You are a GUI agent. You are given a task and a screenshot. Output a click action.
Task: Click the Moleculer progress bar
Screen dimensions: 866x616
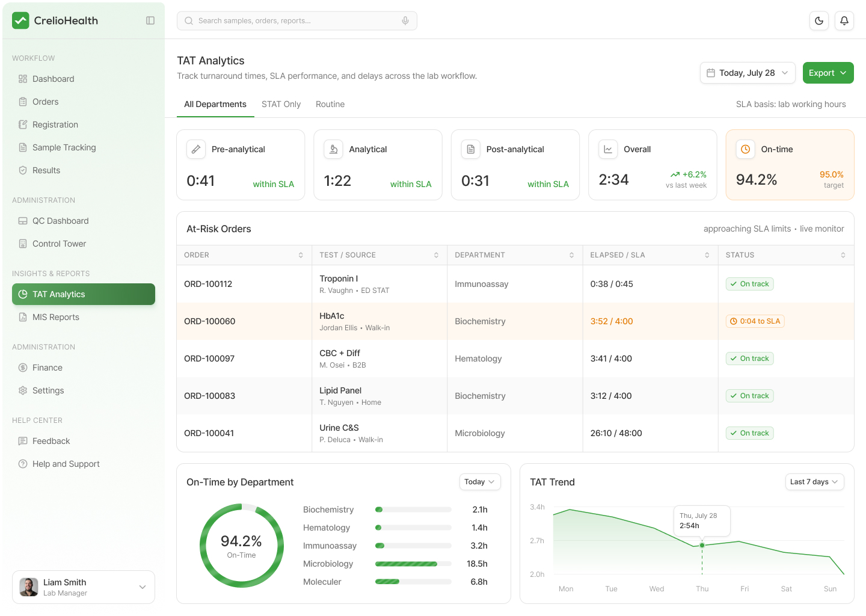(413, 582)
